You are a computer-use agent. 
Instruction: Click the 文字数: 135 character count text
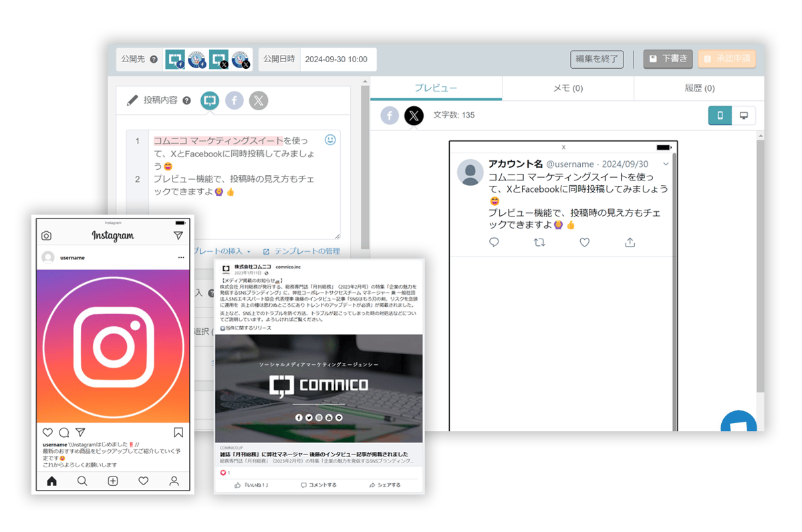(454, 115)
